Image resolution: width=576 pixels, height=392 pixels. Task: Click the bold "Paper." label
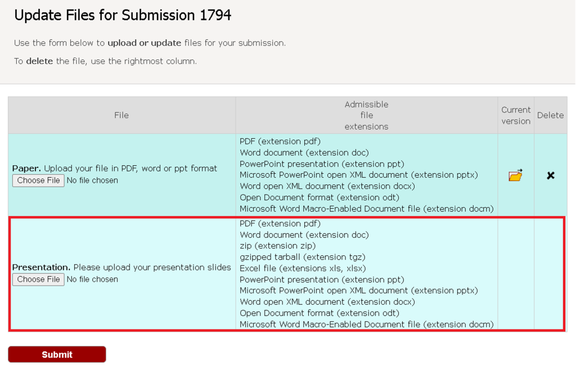[26, 168]
